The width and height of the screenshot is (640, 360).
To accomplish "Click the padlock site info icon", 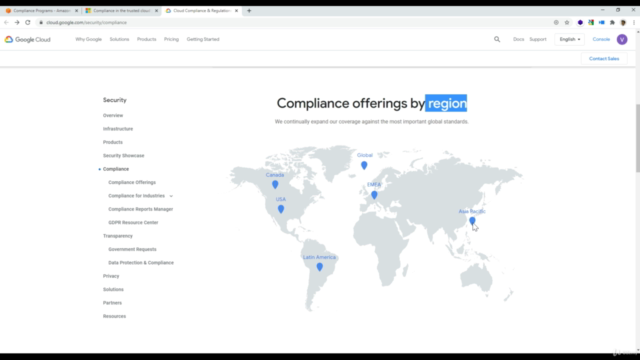I will pos(41,22).
